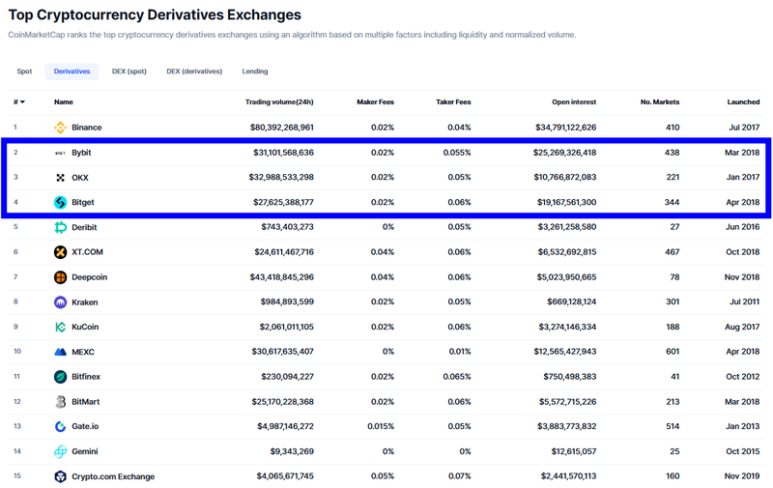773x488 pixels.
Task: Click the Binance logo icon
Action: (60, 128)
